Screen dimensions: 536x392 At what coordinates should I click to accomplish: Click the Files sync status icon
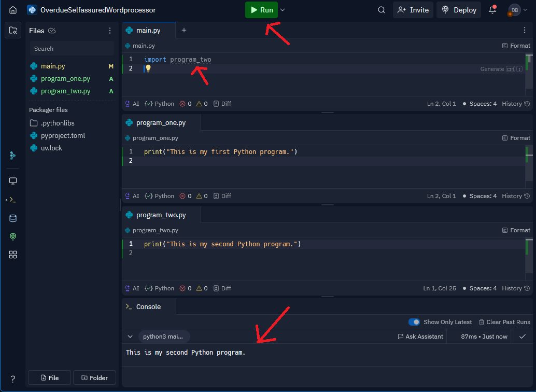(x=52, y=31)
